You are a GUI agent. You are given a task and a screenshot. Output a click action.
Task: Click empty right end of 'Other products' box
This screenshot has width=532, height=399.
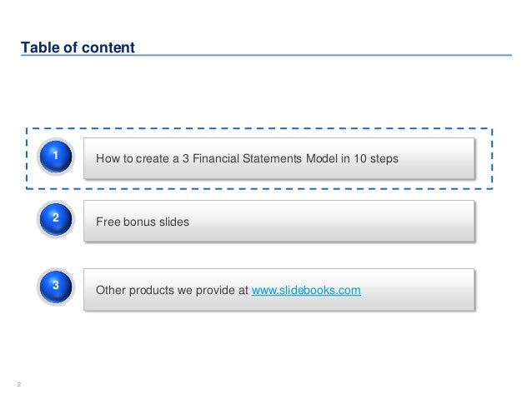pos(418,290)
